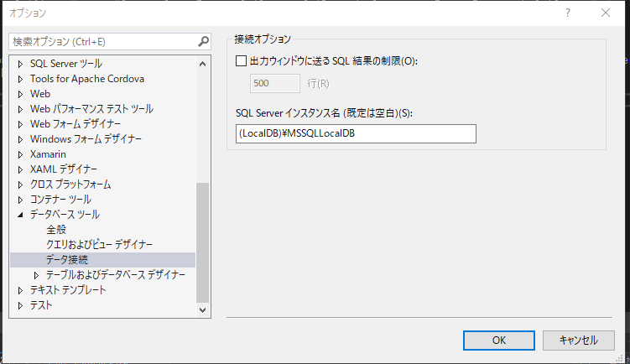Screen dimensions: 630x364
Task: Expand Windows フォーム デザイナー node
Action: coord(20,139)
